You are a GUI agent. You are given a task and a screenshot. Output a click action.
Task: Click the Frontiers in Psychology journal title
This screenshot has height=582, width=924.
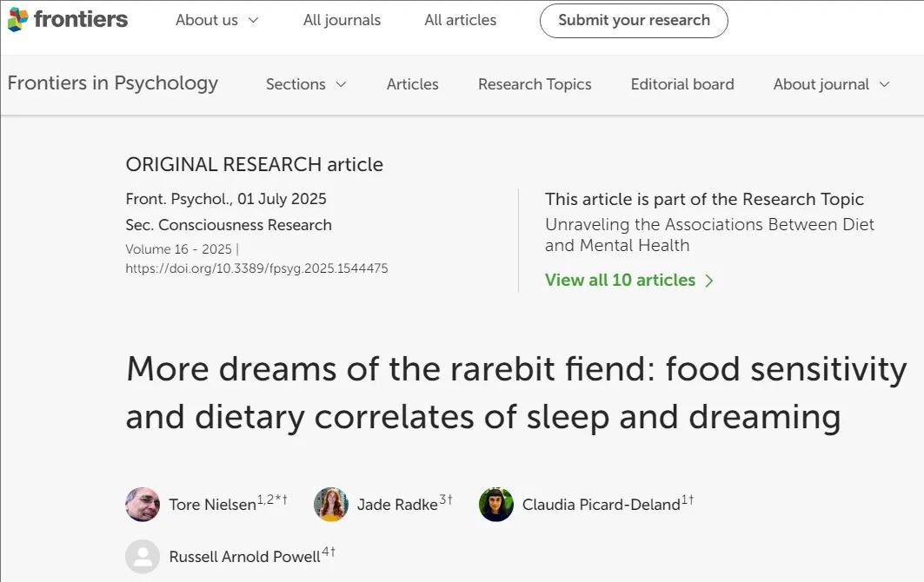coord(113,83)
